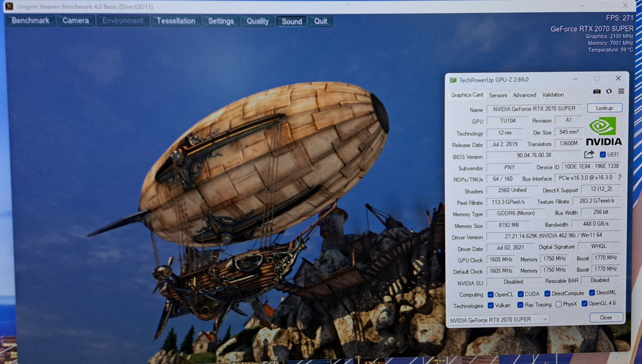Click the BIOS Version field 90.04.76.00.38
The height and width of the screenshot is (364, 642).
coord(534,155)
